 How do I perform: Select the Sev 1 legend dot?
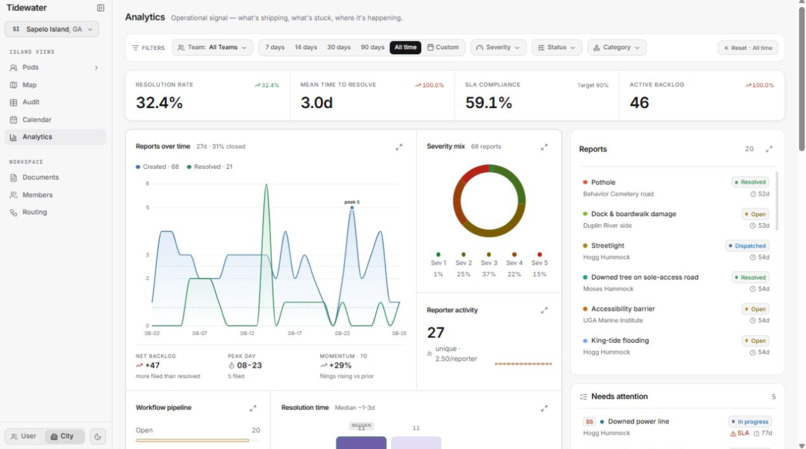[438, 255]
